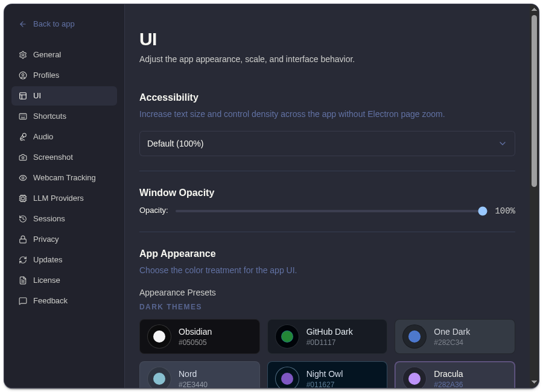Open the Feedback page label
The height and width of the screenshot is (392, 543).
pos(50,300)
